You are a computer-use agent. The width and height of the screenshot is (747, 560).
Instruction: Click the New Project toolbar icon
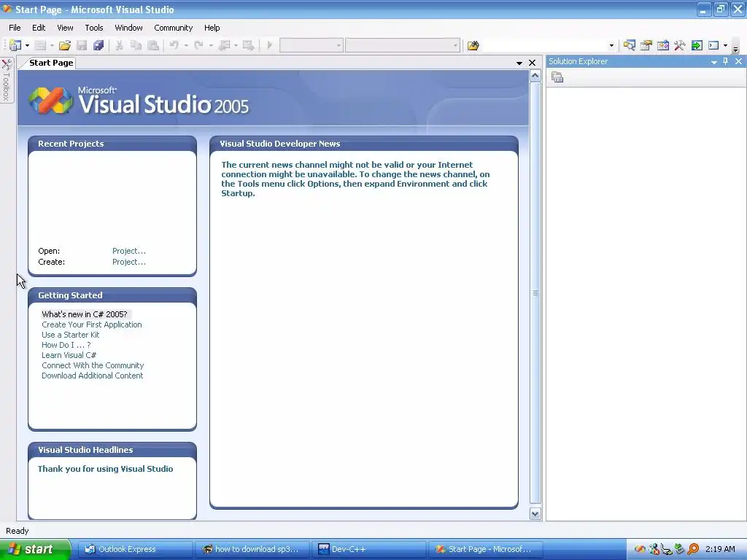(x=15, y=45)
